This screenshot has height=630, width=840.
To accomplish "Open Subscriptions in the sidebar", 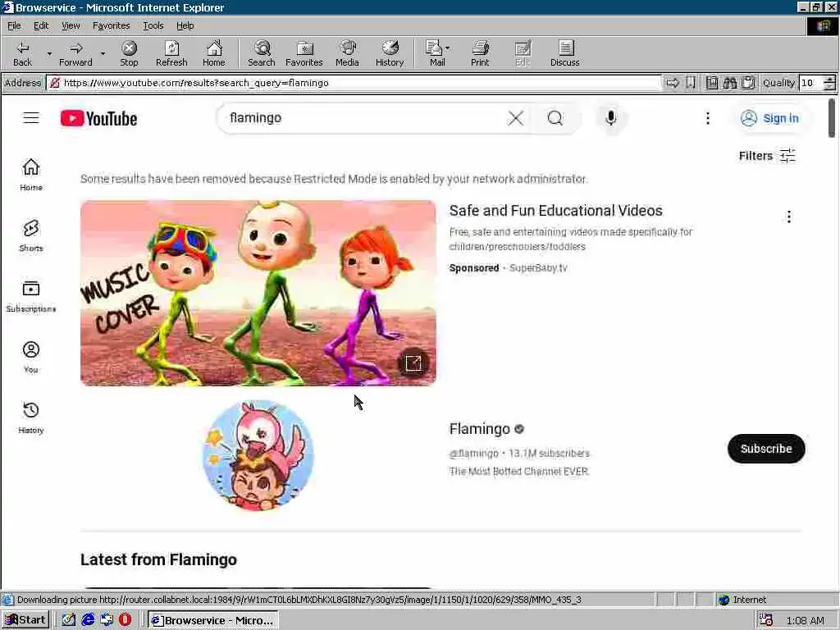I will pyautogui.click(x=31, y=296).
